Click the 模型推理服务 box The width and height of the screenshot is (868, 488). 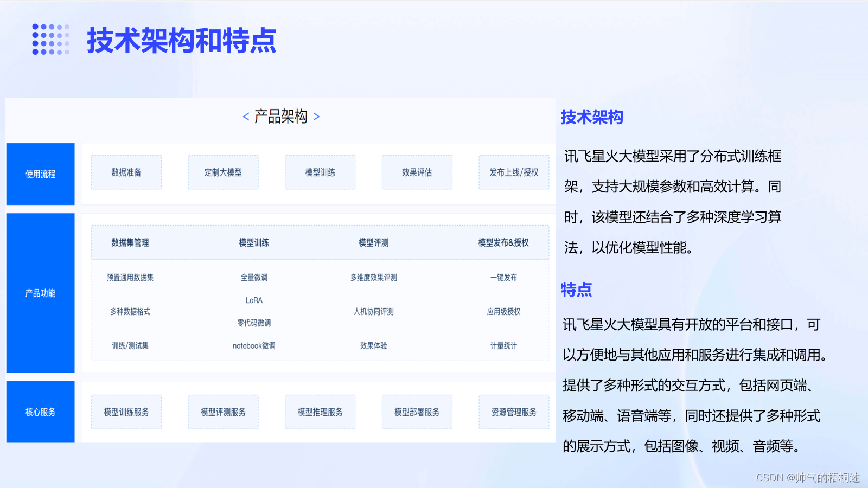tap(320, 412)
